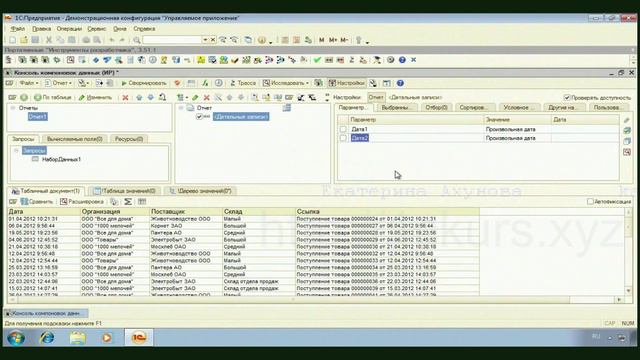Click the green add icon in reports toolbar
The height and width of the screenshot is (360, 640).
click(24, 98)
